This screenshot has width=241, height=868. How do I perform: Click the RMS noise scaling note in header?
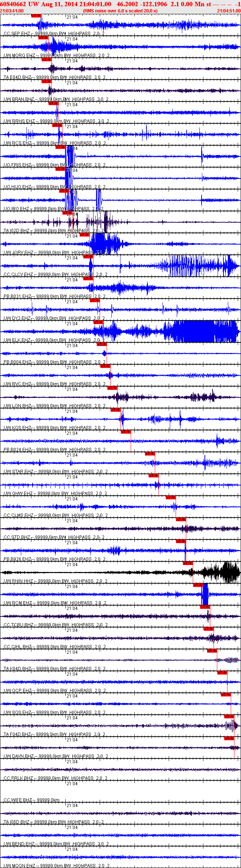(x=120, y=11)
